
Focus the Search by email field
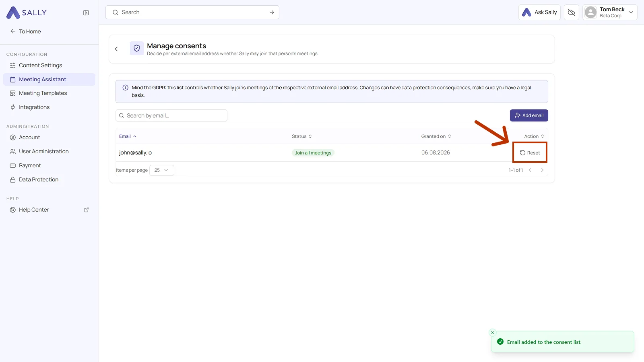(171, 115)
